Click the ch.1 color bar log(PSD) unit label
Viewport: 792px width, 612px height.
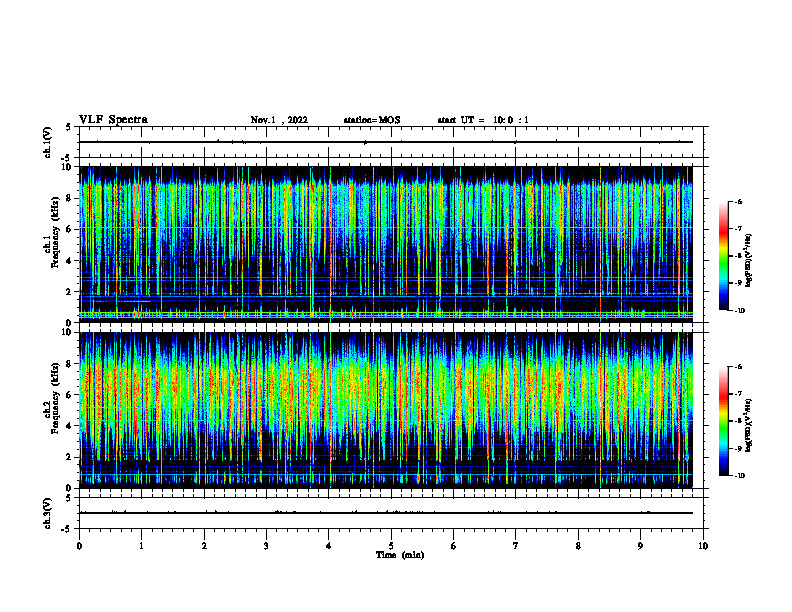click(749, 260)
